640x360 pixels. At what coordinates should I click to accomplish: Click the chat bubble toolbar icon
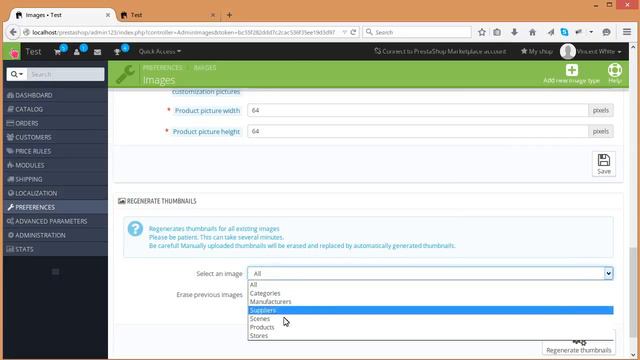click(x=607, y=32)
